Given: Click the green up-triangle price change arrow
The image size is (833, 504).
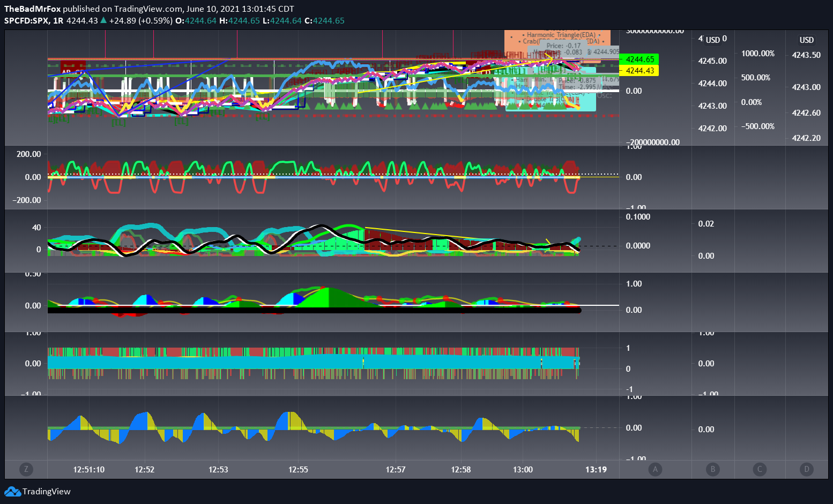Looking at the screenshot, I should coord(103,20).
